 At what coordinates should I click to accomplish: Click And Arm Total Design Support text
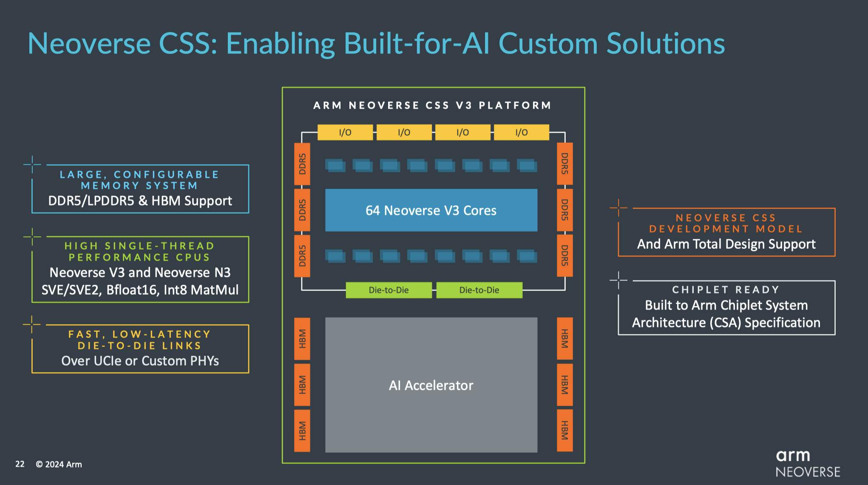click(726, 244)
